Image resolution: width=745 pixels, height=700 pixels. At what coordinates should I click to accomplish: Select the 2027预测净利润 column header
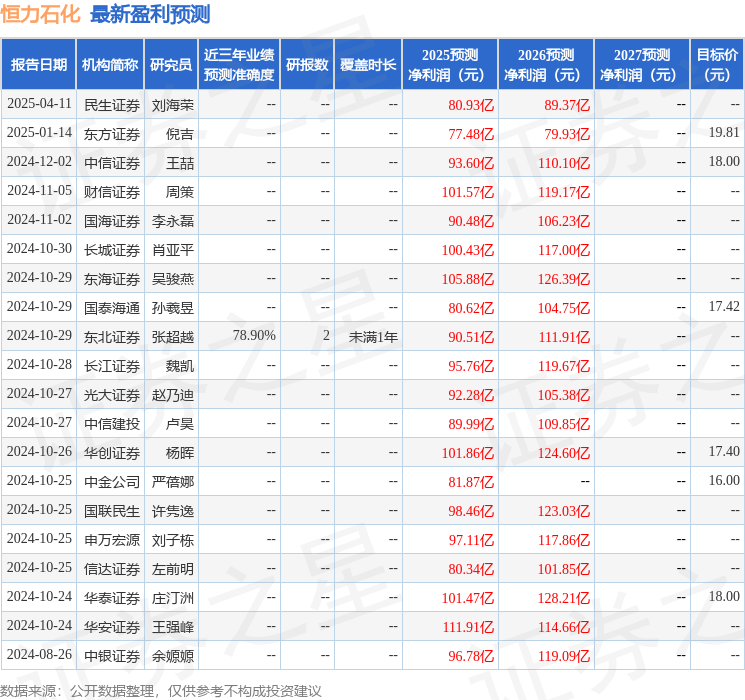(x=642, y=64)
